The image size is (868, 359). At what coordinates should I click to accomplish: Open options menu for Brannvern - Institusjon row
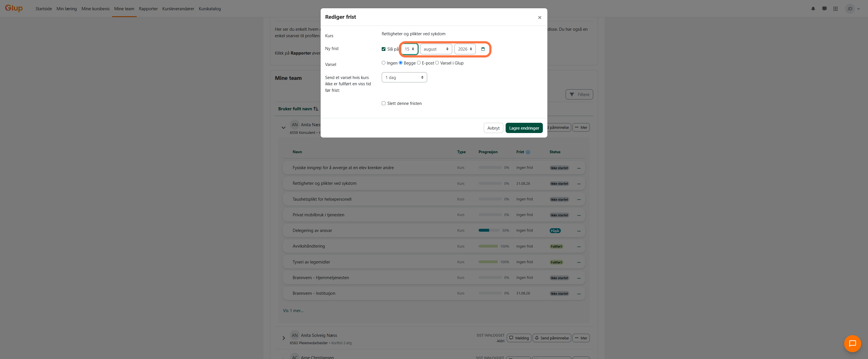(x=579, y=294)
